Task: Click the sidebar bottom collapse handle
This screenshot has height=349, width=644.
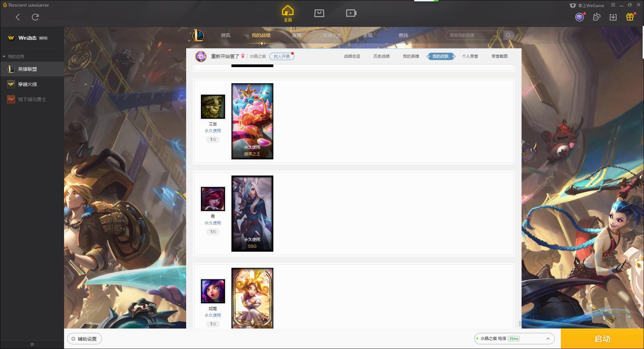Action: coord(32,344)
